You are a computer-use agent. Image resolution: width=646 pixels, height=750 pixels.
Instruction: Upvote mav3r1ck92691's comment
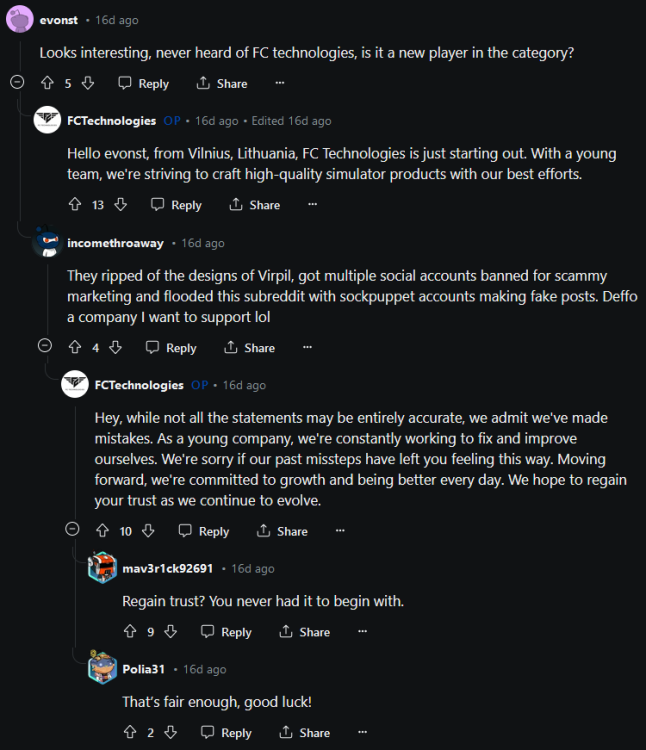point(130,631)
